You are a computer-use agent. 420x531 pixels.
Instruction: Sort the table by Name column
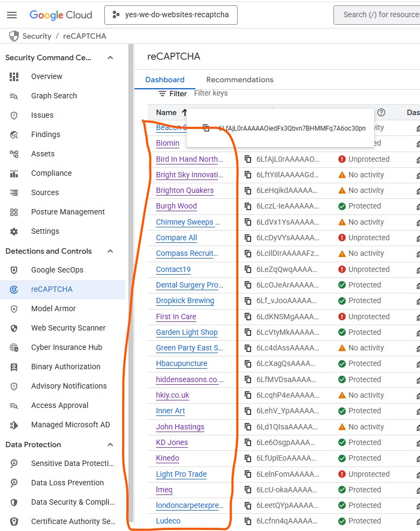click(x=166, y=112)
